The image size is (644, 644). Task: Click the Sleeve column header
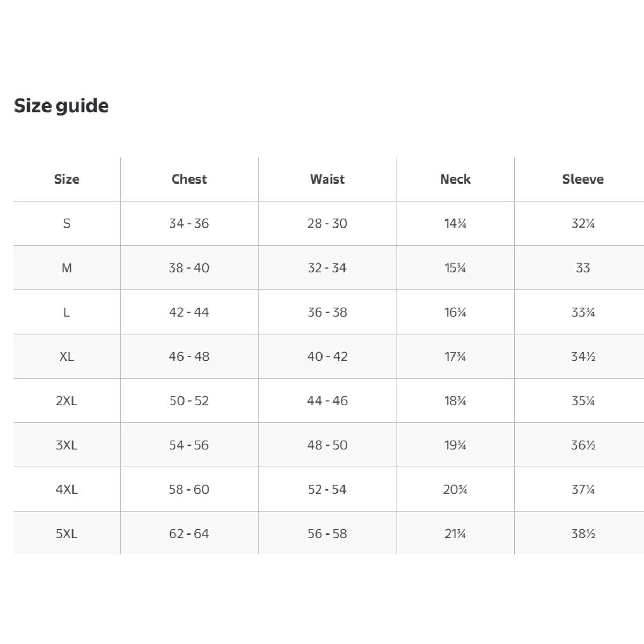point(583,179)
